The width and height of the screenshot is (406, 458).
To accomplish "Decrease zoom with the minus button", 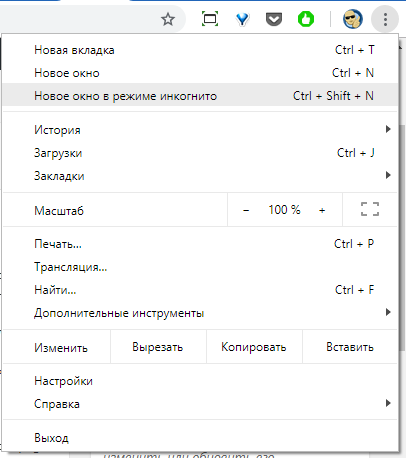I will tap(246, 210).
